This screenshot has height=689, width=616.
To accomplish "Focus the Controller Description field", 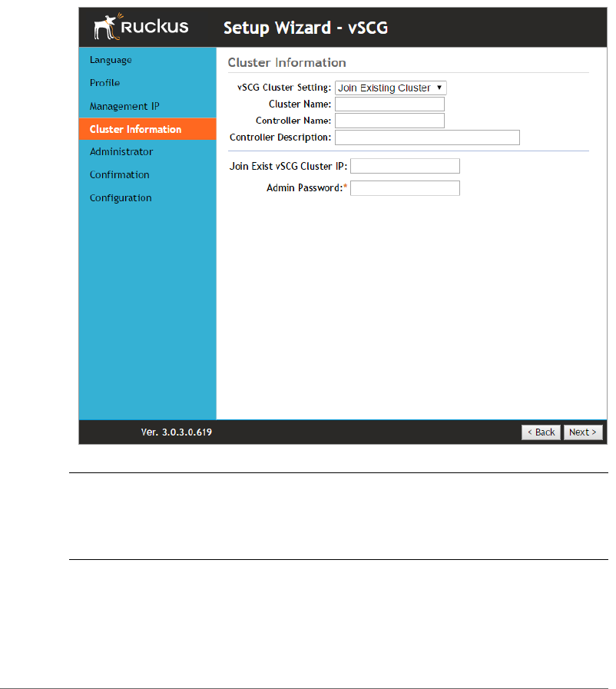I will [x=427, y=137].
